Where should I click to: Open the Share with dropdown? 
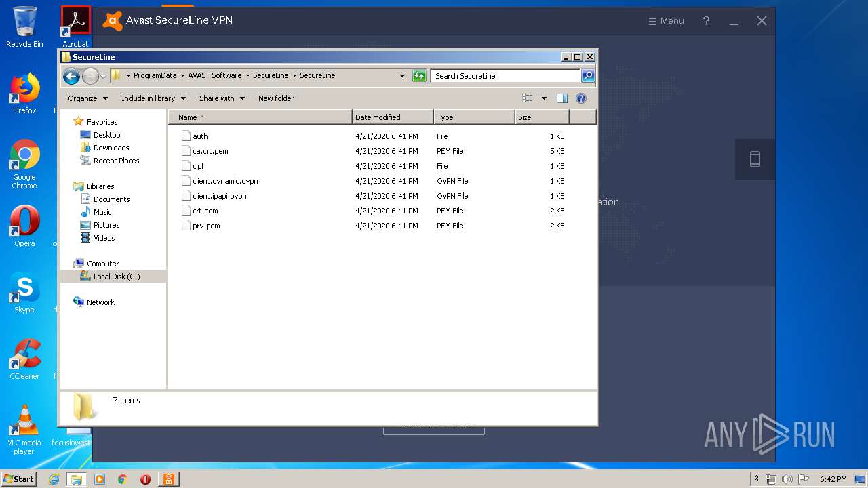tap(222, 98)
